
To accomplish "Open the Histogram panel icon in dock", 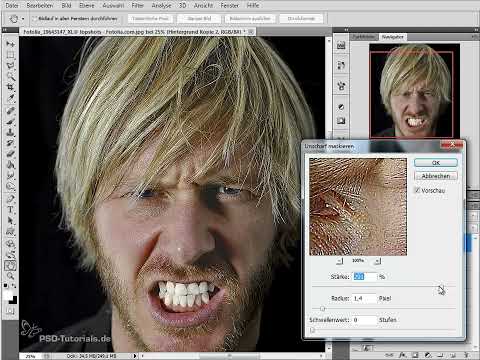I will click(341, 45).
